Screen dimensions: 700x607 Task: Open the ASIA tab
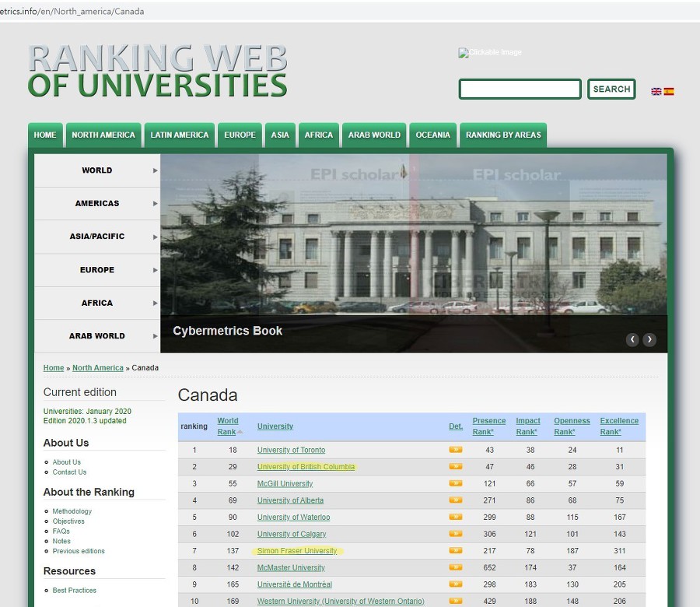click(280, 135)
